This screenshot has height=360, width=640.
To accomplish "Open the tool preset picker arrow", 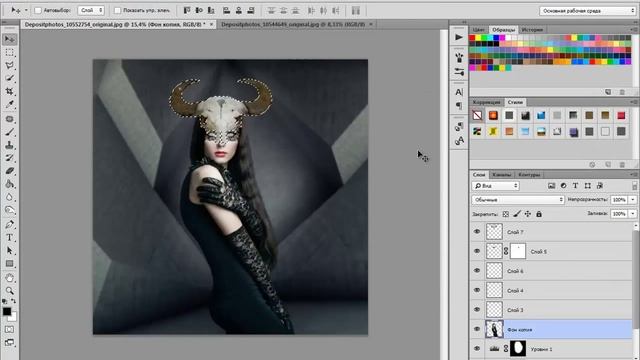I will coord(26,10).
